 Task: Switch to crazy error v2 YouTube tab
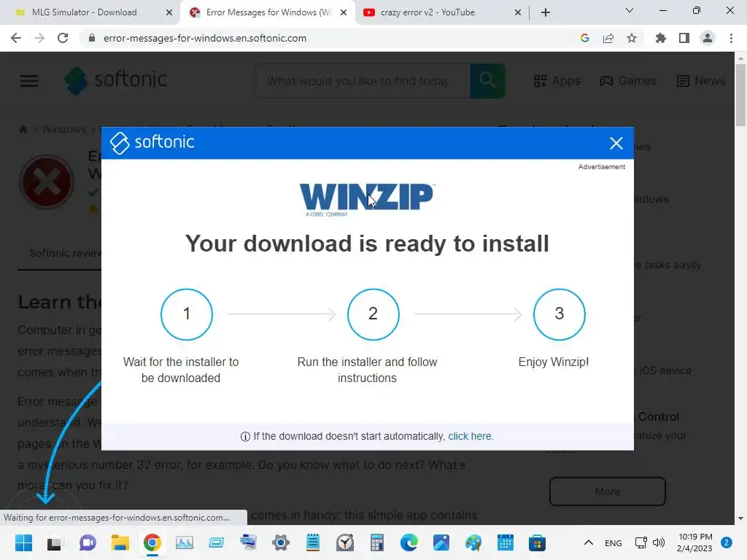[427, 12]
